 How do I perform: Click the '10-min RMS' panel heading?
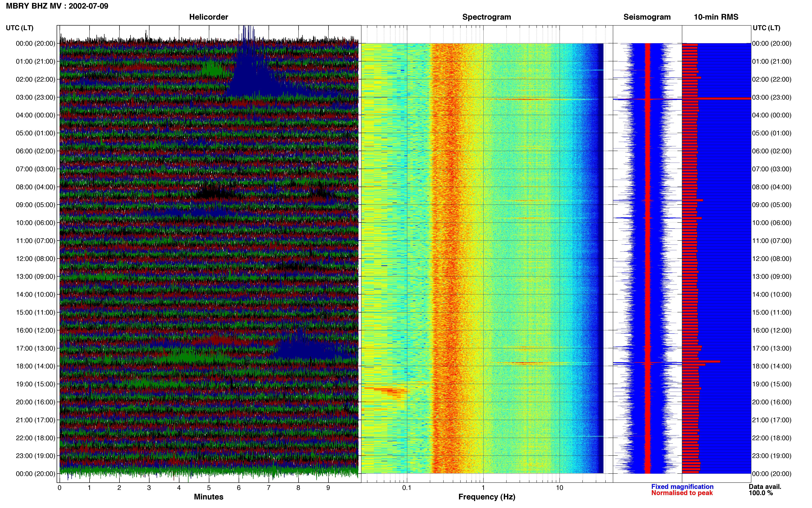(x=716, y=17)
